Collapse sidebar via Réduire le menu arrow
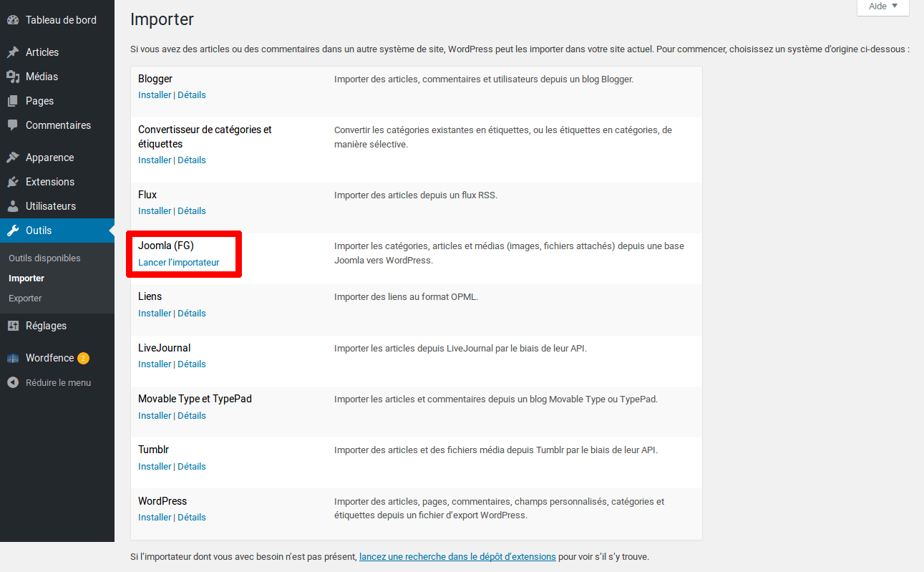The height and width of the screenshot is (572, 924). click(13, 382)
